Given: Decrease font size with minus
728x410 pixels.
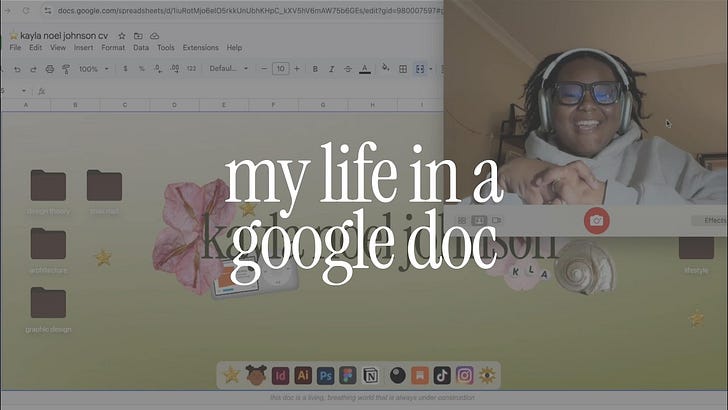Looking at the screenshot, I should [x=264, y=69].
